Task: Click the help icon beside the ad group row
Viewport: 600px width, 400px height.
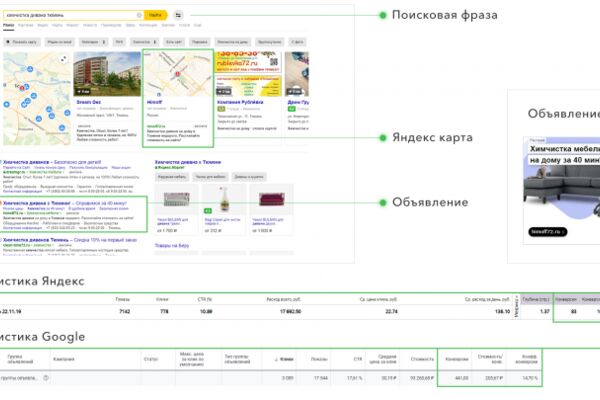Action: (x=46, y=378)
